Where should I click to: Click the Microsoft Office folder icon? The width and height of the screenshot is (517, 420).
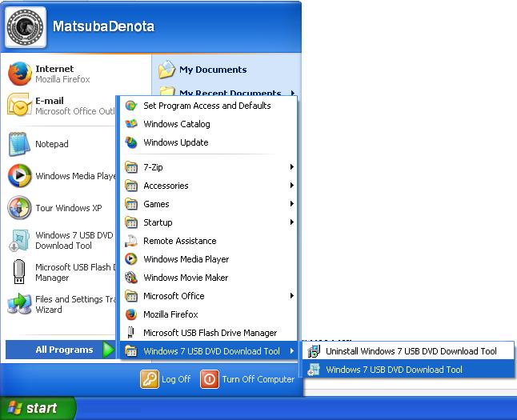point(131,296)
